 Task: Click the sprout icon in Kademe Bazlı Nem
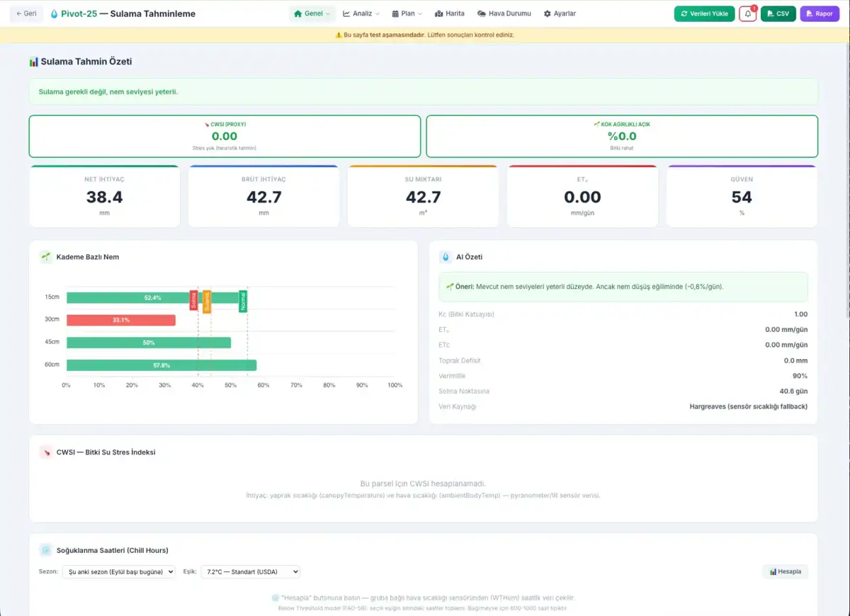45,256
